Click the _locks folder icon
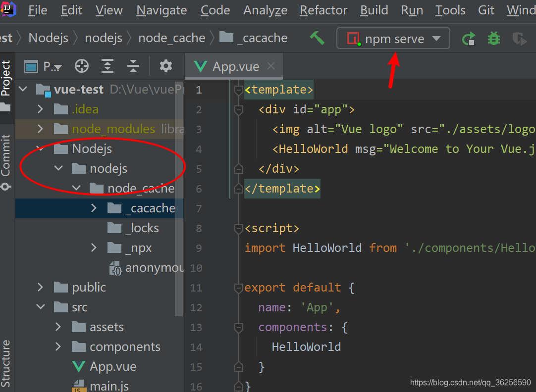Image resolution: width=536 pixels, height=392 pixels. [114, 228]
